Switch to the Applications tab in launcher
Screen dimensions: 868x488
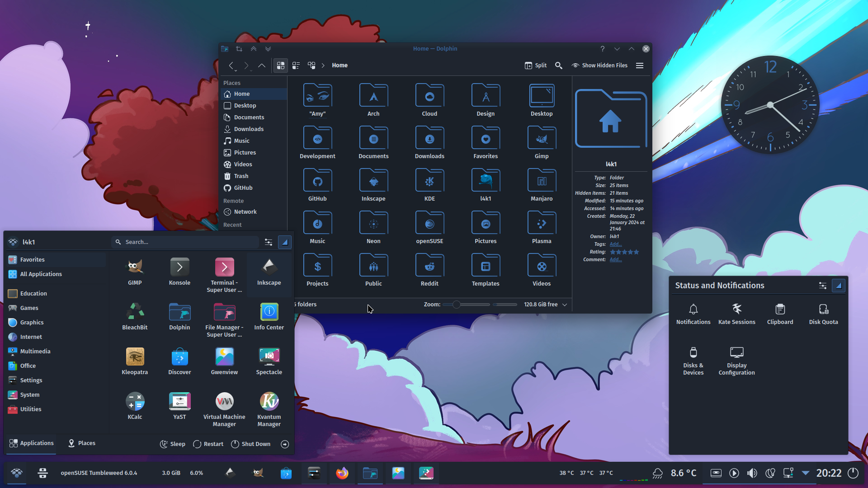point(31,443)
